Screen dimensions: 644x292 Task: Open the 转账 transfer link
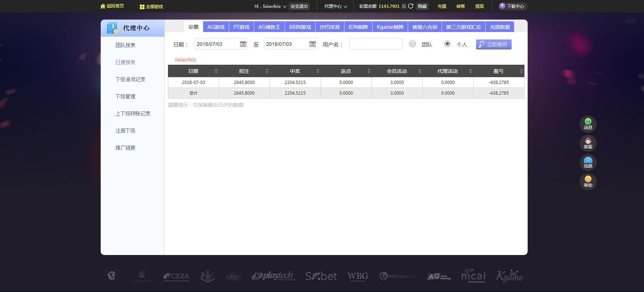click(x=461, y=6)
